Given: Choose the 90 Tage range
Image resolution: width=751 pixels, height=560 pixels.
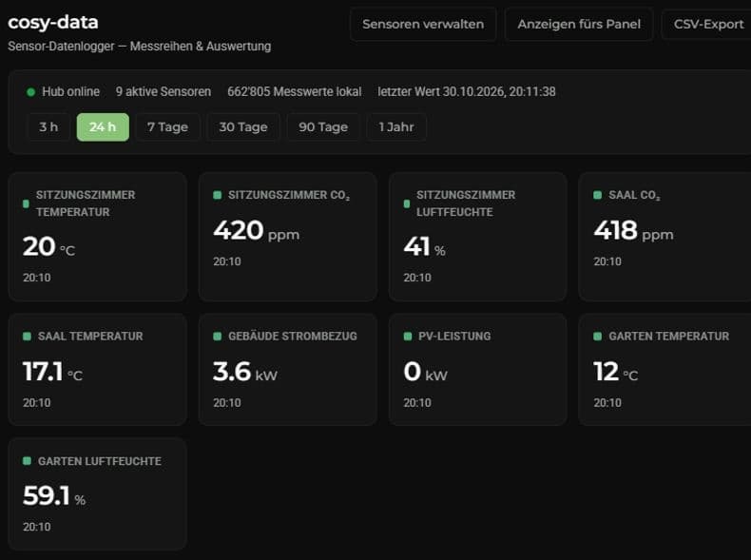Looking at the screenshot, I should point(323,127).
